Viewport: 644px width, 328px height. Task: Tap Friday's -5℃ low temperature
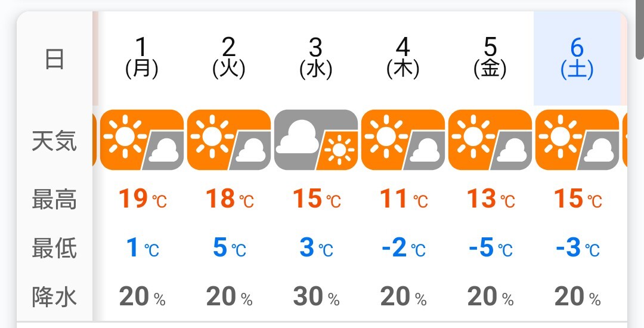[490, 247]
